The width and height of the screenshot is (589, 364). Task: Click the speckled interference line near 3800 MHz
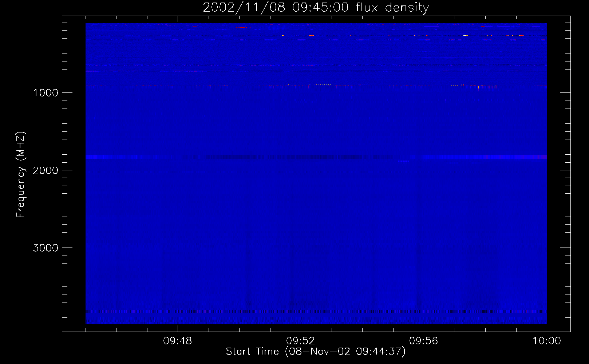pyautogui.click(x=316, y=312)
